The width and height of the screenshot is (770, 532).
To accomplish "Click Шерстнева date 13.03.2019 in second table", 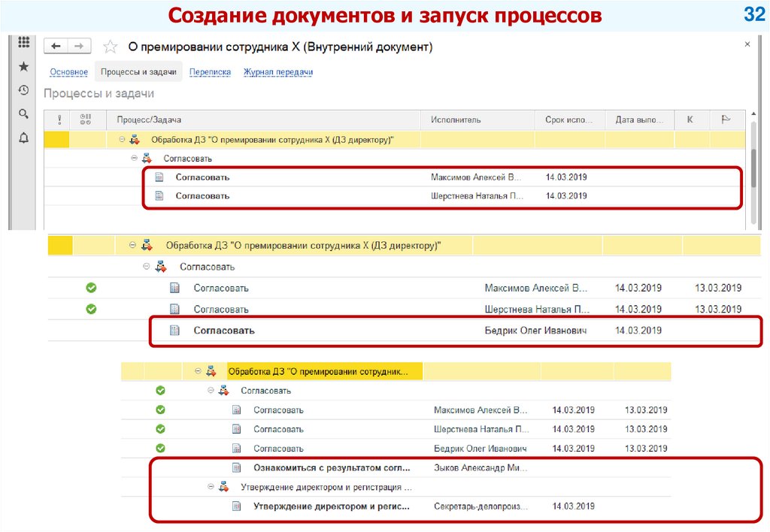I will tap(718, 309).
